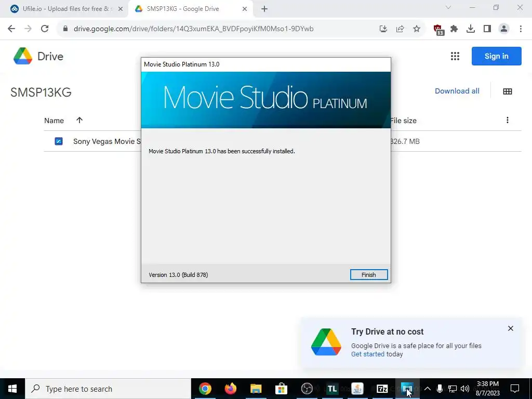Open the uBlock extension icon
The height and width of the screenshot is (399, 532).
tap(438, 30)
